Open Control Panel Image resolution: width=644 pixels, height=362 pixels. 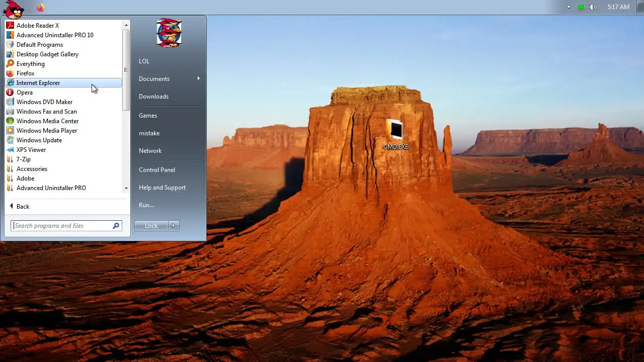pos(157,169)
